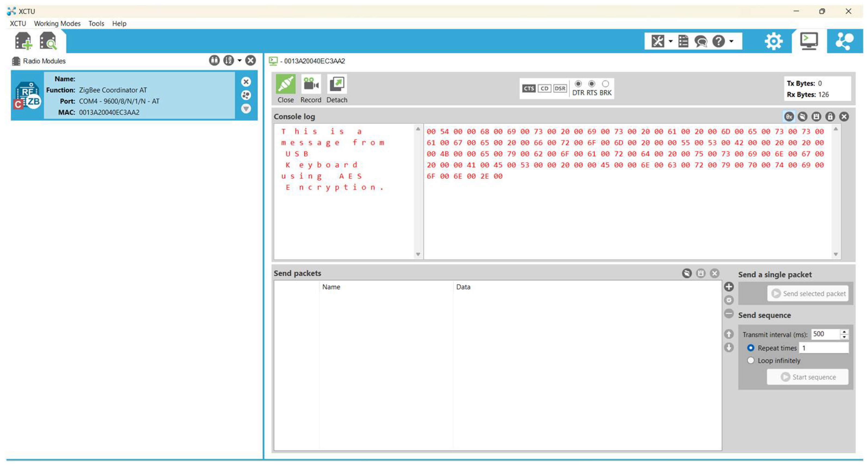This screenshot has height=467, width=868.
Task: Open the Working Modes menu
Action: [x=57, y=24]
